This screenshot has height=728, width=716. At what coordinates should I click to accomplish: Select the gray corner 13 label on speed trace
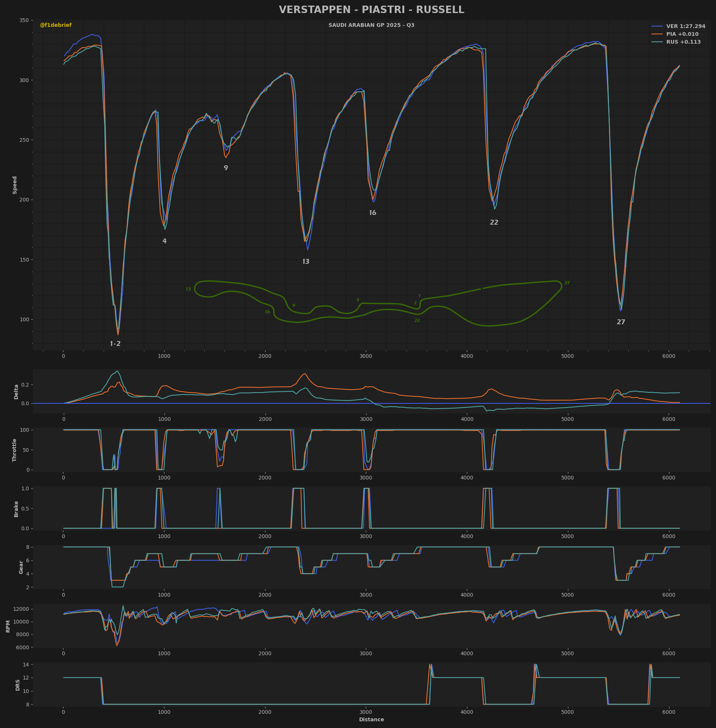(306, 262)
